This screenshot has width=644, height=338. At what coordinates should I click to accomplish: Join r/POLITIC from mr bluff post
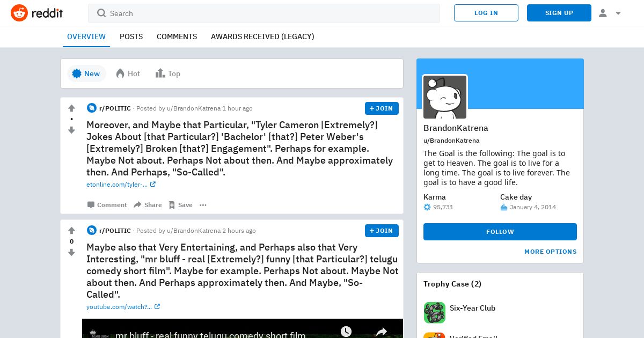(x=382, y=231)
